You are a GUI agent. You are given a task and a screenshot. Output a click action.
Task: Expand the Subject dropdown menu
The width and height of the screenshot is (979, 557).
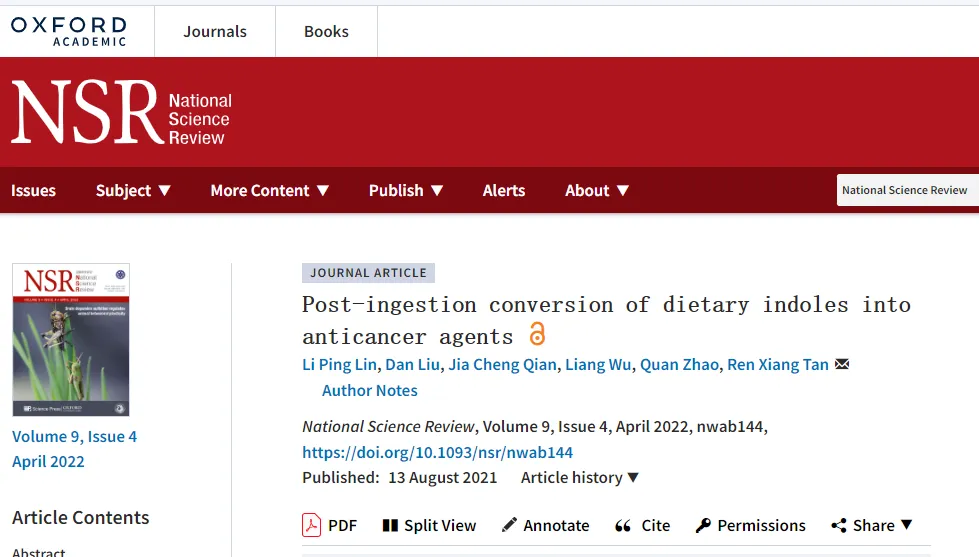(x=133, y=190)
